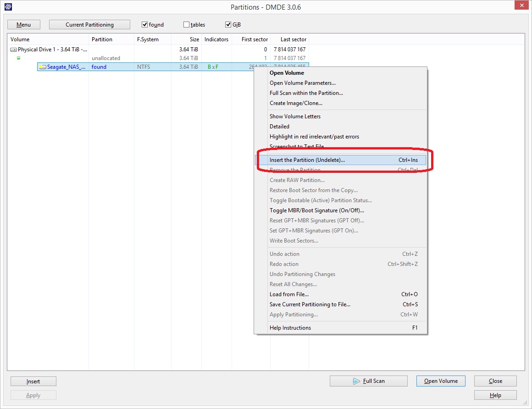
Task: Click the 'F.System' column header
Action: 153,39
